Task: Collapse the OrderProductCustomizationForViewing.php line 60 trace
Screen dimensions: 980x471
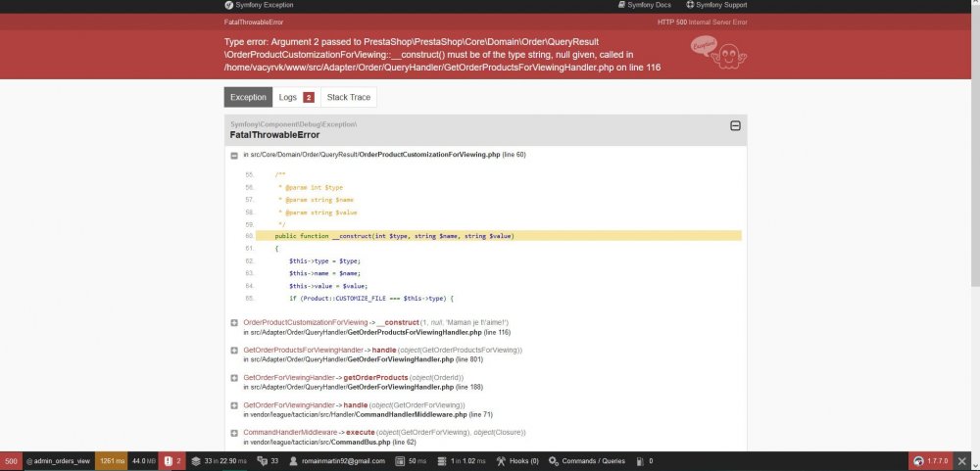Action: (x=234, y=156)
